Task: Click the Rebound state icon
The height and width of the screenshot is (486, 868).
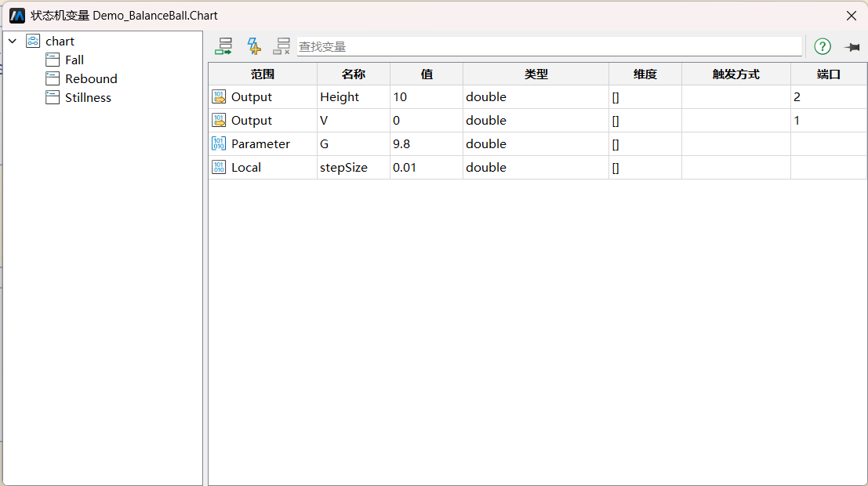Action: tap(53, 78)
